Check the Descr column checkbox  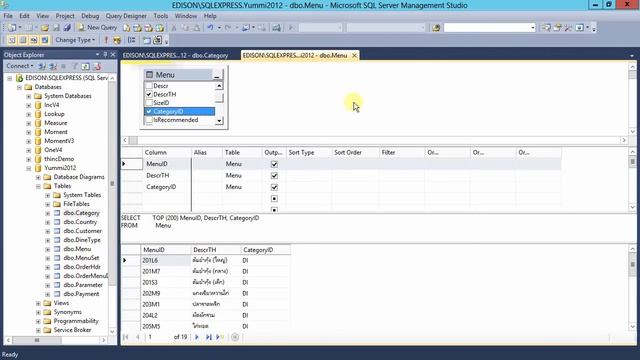pyautogui.click(x=149, y=86)
